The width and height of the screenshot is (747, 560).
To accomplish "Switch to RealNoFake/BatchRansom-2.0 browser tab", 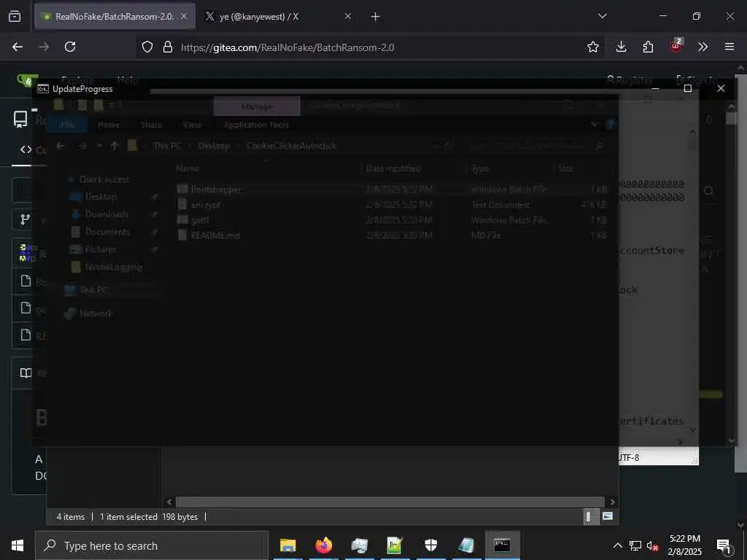I will click(115, 17).
